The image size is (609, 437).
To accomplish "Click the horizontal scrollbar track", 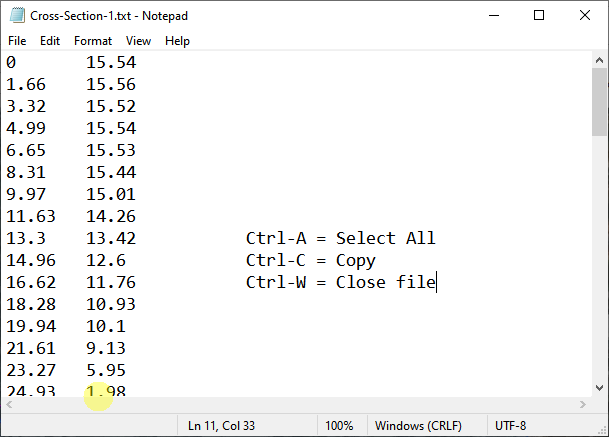I will (300, 404).
